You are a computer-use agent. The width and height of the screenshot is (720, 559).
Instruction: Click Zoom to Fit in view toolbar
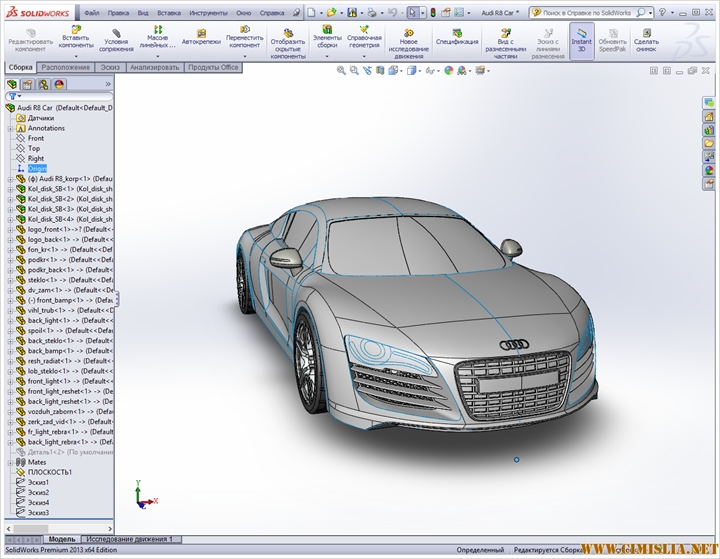(341, 71)
